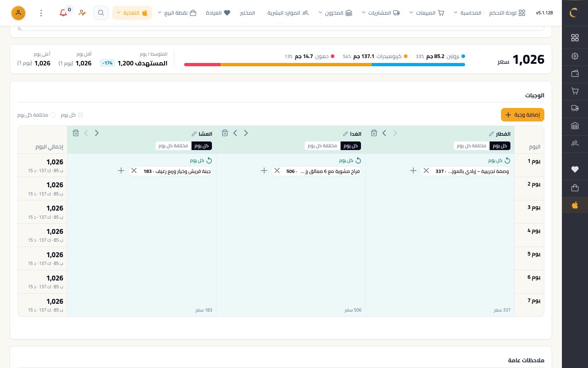Expand the المبيعات dropdown menu
588x368 pixels.
pos(427,13)
